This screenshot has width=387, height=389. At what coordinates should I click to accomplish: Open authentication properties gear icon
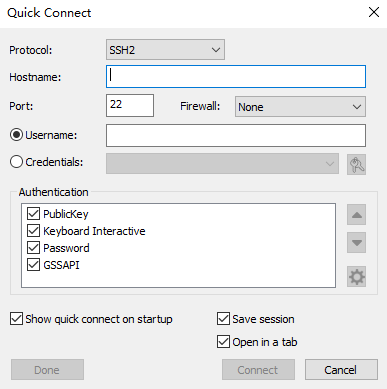(356, 276)
